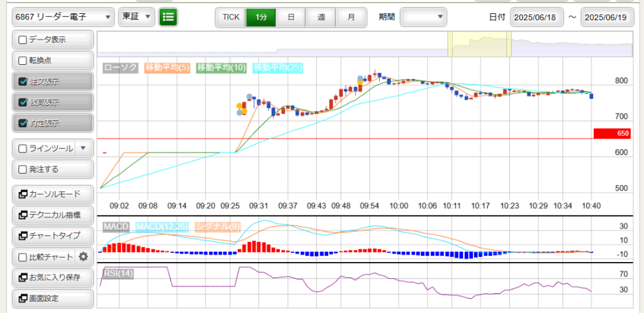Click the green list view icon
Viewport: 644px width, 313px height.
coord(168,17)
